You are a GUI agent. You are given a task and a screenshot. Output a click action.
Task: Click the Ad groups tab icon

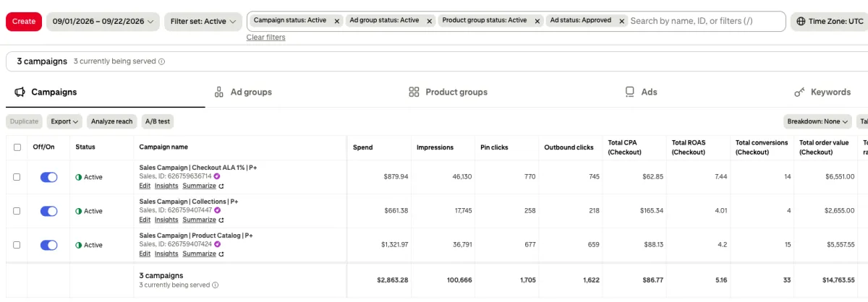point(218,92)
